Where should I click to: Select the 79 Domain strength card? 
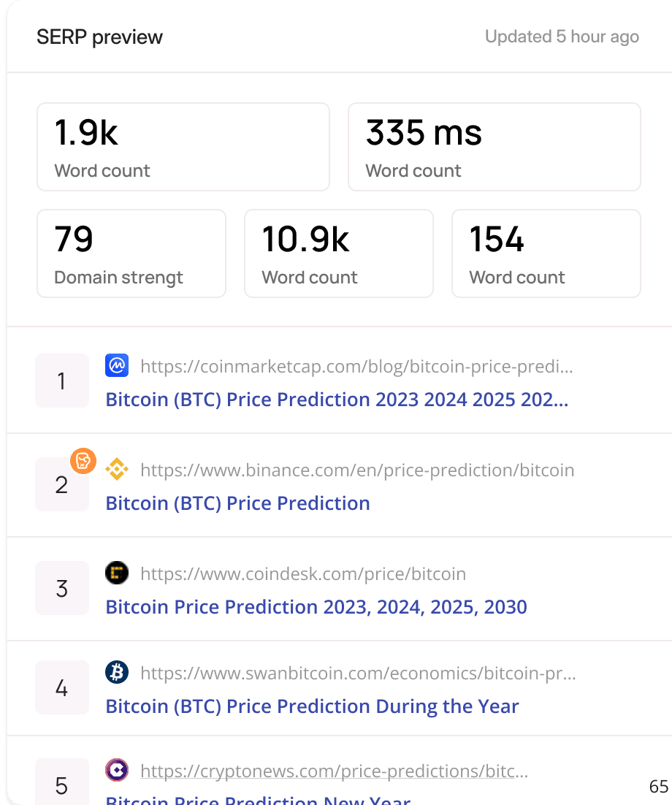pos(131,253)
